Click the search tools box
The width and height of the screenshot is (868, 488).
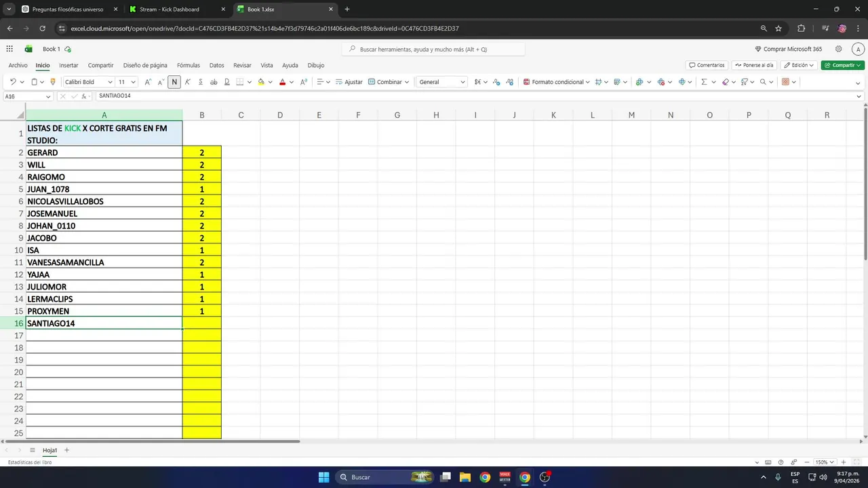coord(433,49)
